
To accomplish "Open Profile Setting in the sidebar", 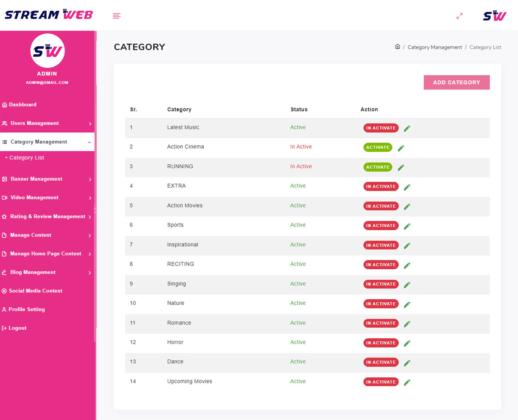I will [x=27, y=310].
